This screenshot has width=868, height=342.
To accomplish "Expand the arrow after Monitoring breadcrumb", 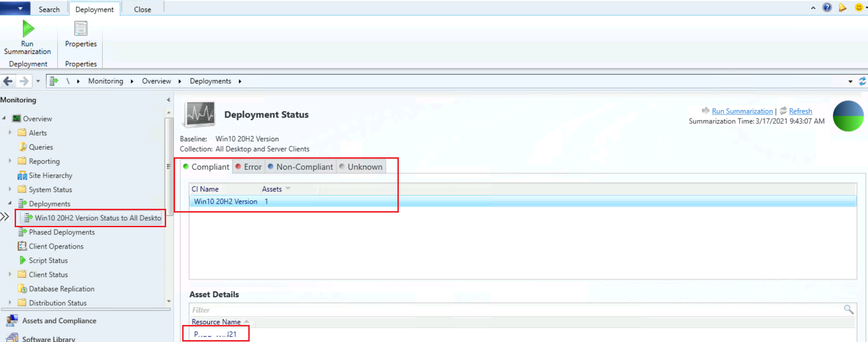I will (132, 81).
